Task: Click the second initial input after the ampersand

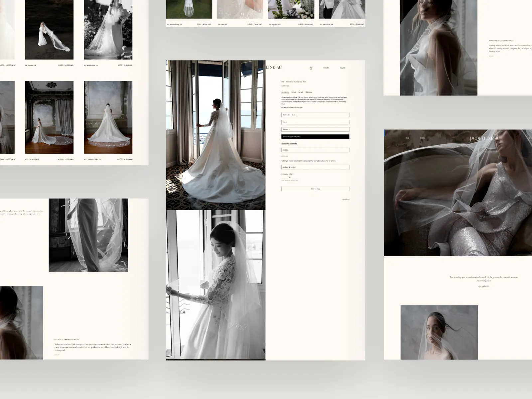Action: pyautogui.click(x=295, y=178)
